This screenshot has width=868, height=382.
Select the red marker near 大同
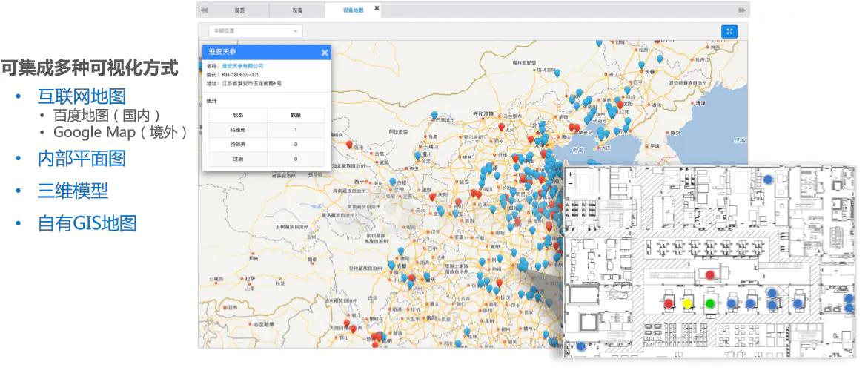(x=502, y=128)
